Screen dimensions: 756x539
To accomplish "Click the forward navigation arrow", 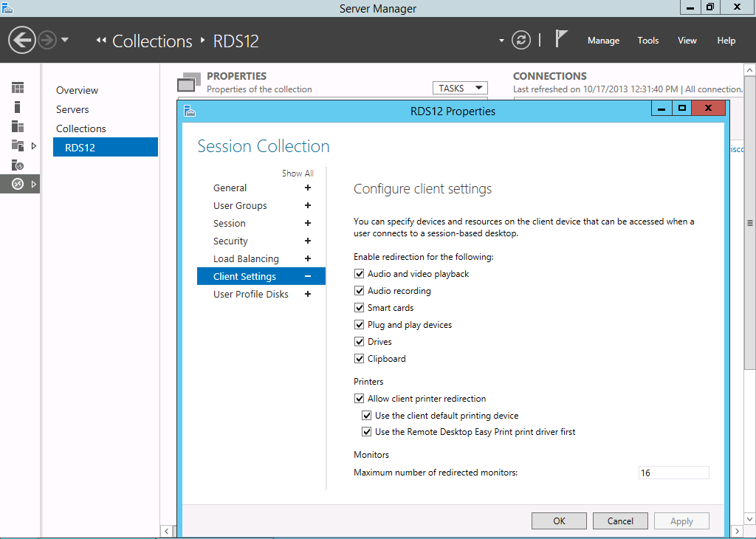I will pos(47,40).
